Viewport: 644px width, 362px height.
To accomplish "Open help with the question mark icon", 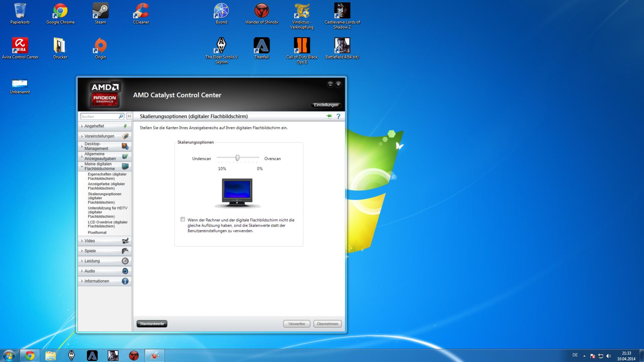I will tap(338, 116).
